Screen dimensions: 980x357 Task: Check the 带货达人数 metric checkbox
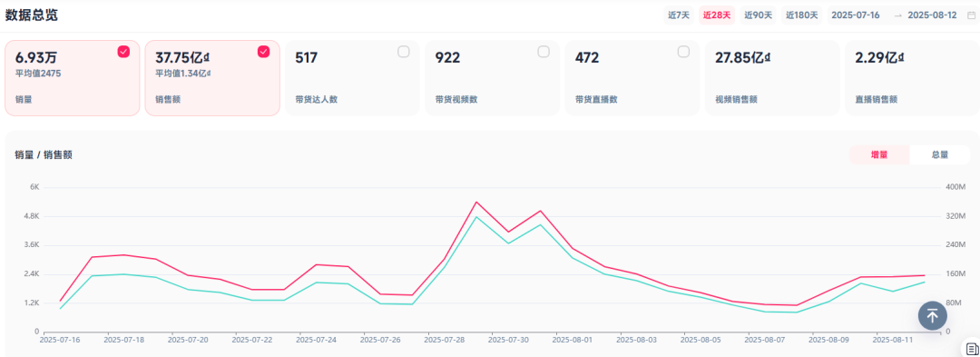404,51
